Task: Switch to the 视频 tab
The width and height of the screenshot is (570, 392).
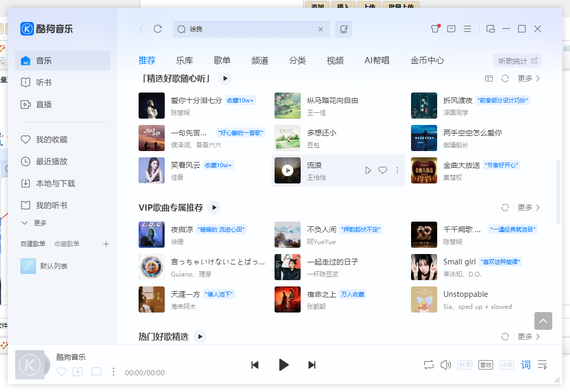Action: (335, 60)
